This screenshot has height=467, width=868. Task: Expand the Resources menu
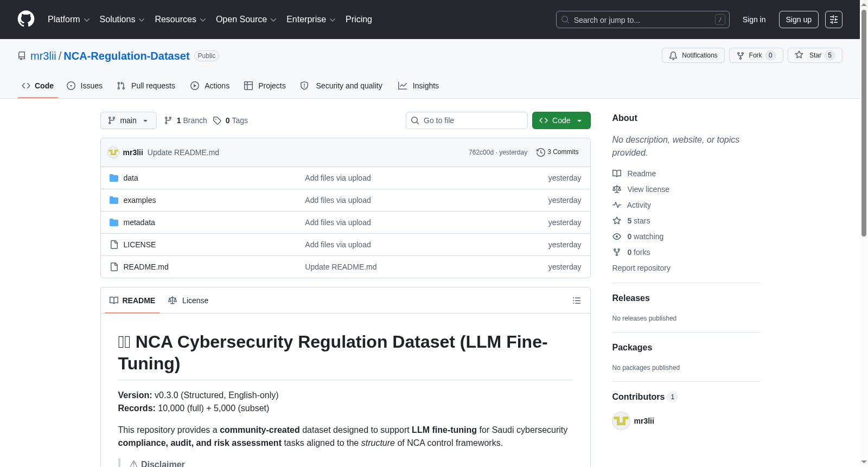180,20
